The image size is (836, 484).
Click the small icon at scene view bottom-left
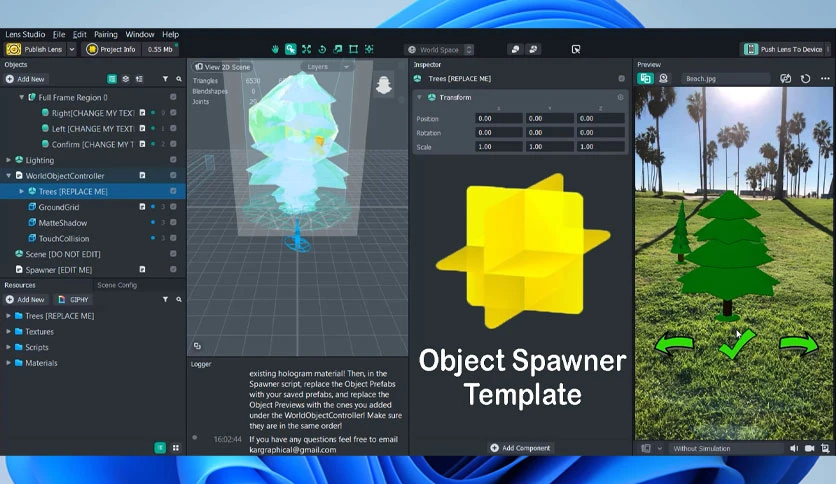click(x=197, y=346)
